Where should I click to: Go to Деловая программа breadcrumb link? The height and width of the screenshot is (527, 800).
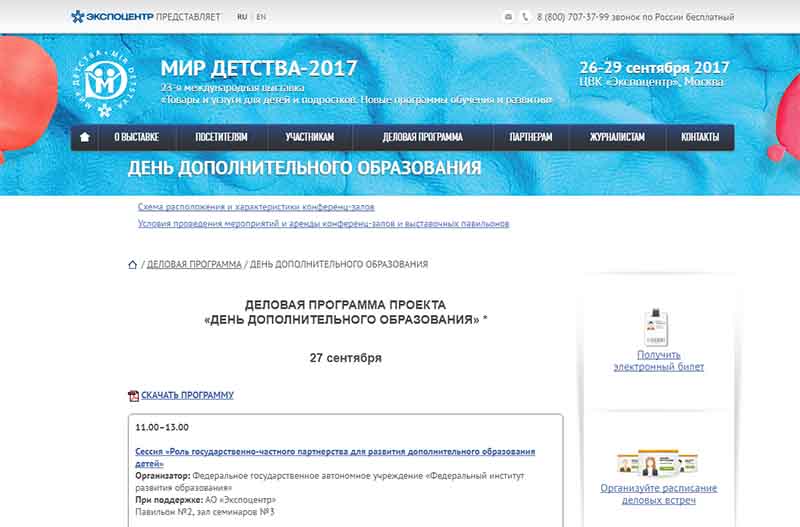(194, 264)
